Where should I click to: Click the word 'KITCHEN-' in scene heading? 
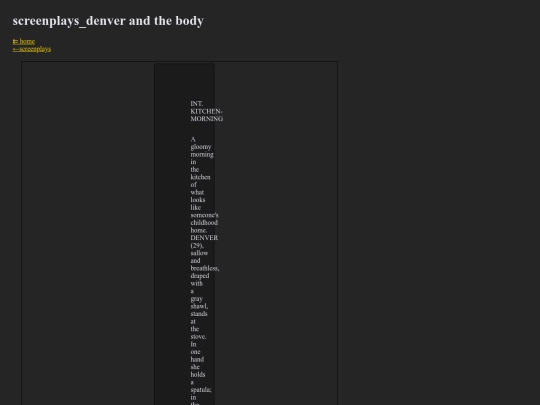206,111
